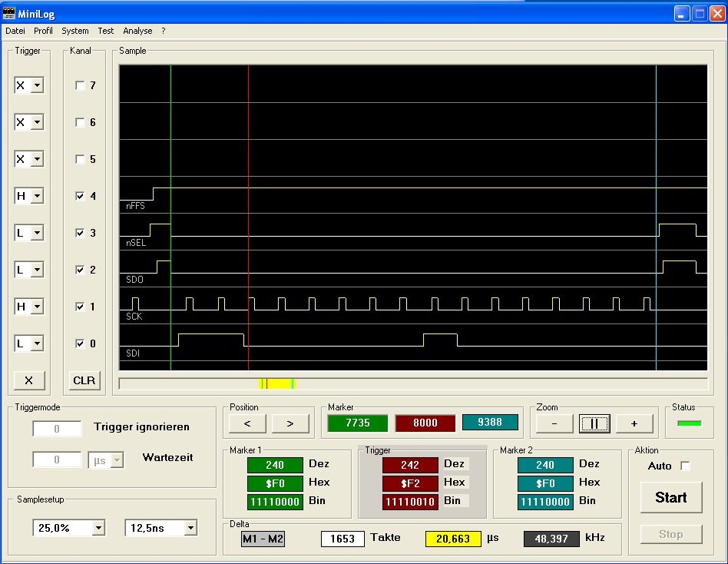The width and height of the screenshot is (728, 564).
Task: Click the Takte value field 1653
Action: [x=342, y=539]
